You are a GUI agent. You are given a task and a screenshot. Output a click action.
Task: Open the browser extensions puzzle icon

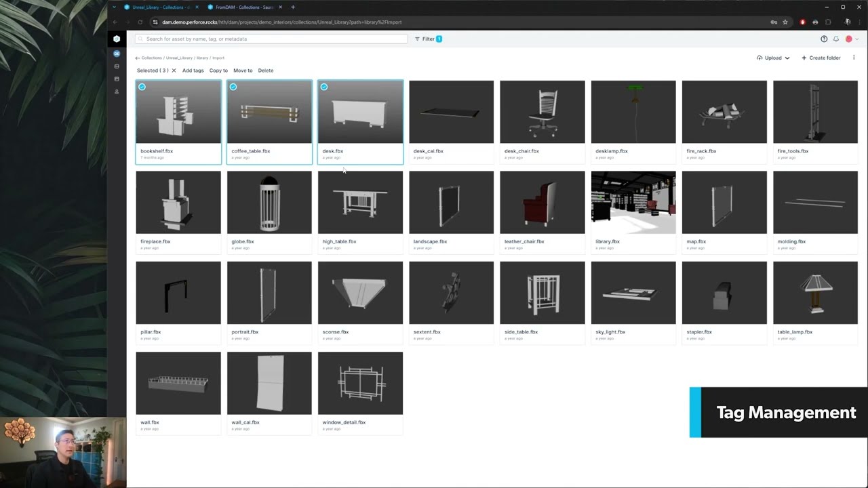pyautogui.click(x=828, y=22)
